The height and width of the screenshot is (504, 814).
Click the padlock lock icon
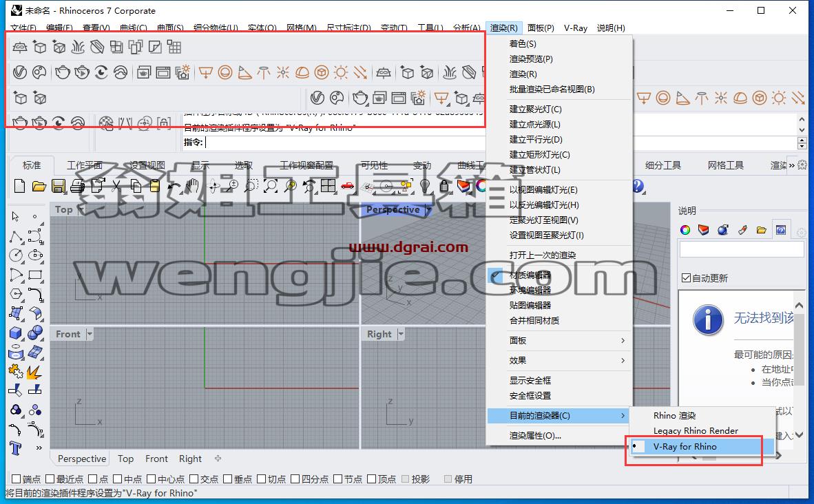click(444, 186)
